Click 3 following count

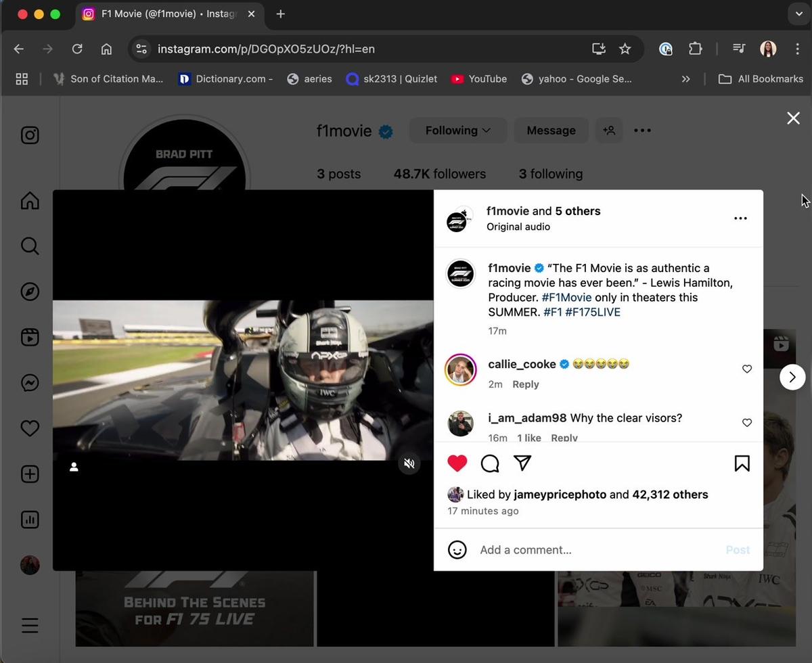point(551,174)
